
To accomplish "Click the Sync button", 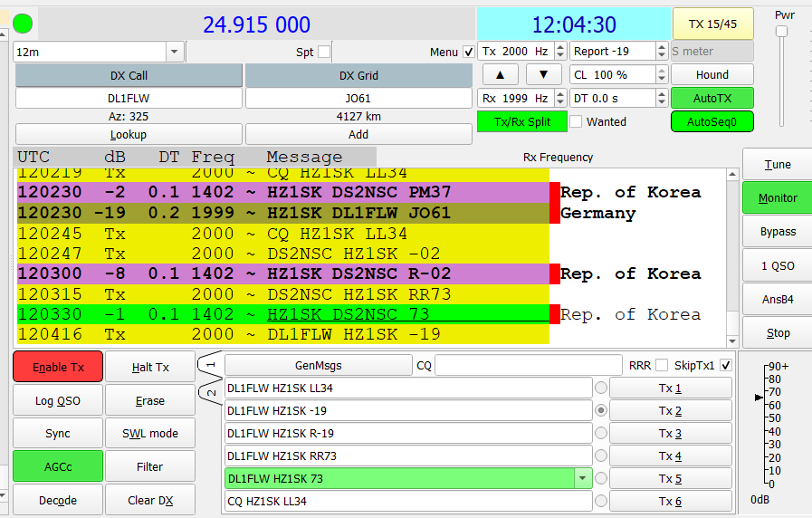I will [x=58, y=433].
